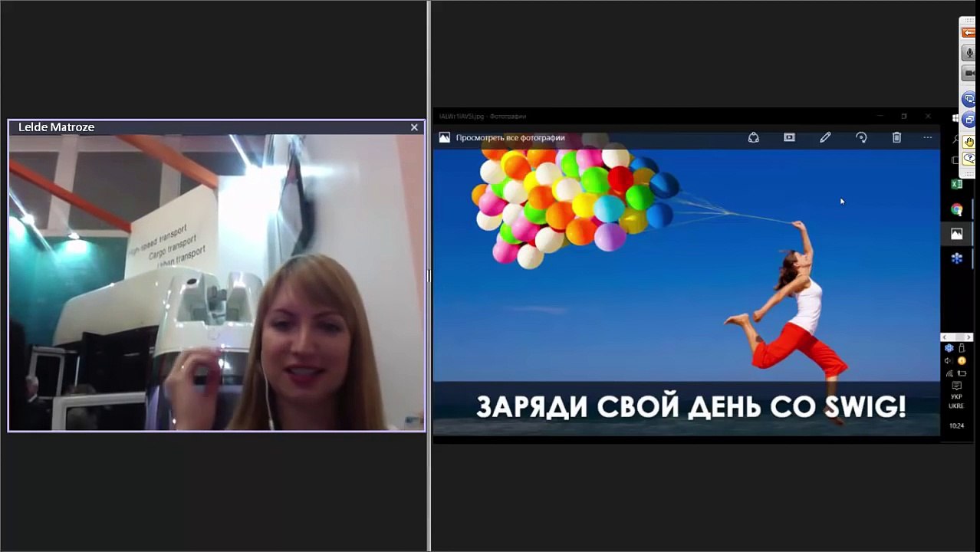
Task: Open the three-dots more menu in Photos
Action: pos(928,137)
